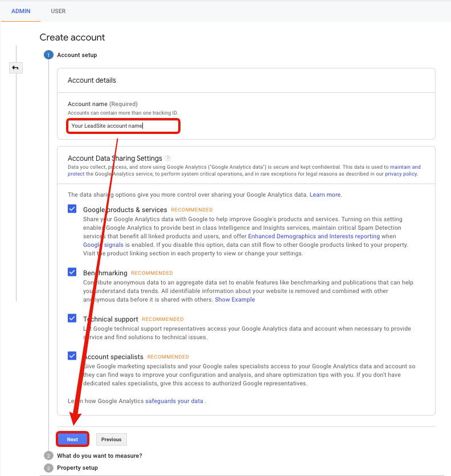
Task: Click the step 3 number circle
Action: pyautogui.click(x=48, y=467)
